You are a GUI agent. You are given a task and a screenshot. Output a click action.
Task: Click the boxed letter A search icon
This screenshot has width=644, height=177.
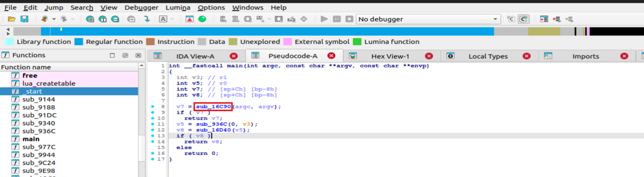tap(163, 19)
